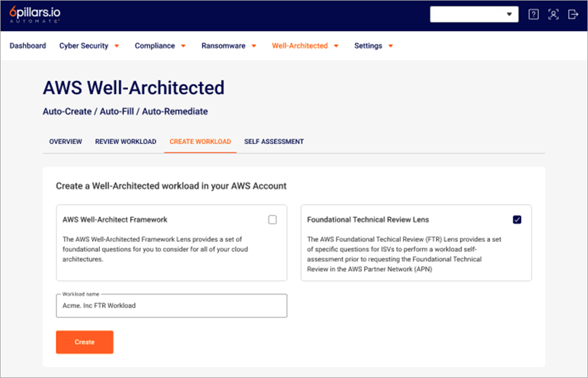The width and height of the screenshot is (588, 378).
Task: Open the user profile icon
Action: (x=553, y=14)
